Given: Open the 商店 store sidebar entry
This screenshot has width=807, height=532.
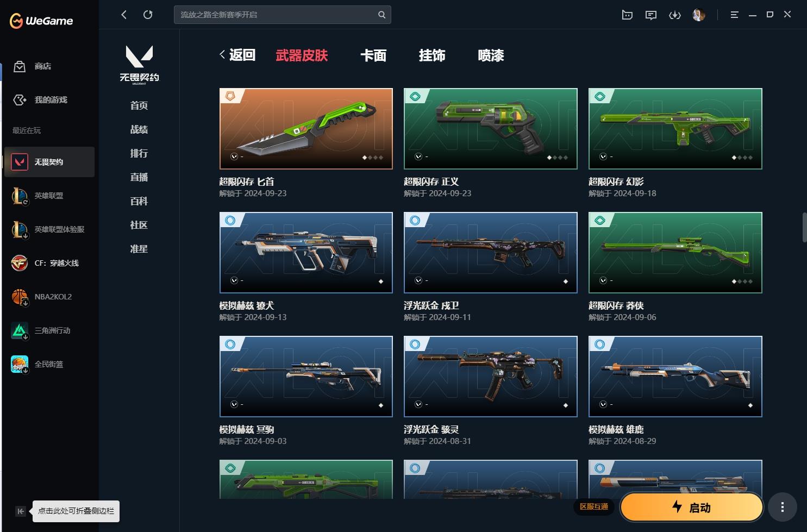Looking at the screenshot, I should [x=49, y=66].
